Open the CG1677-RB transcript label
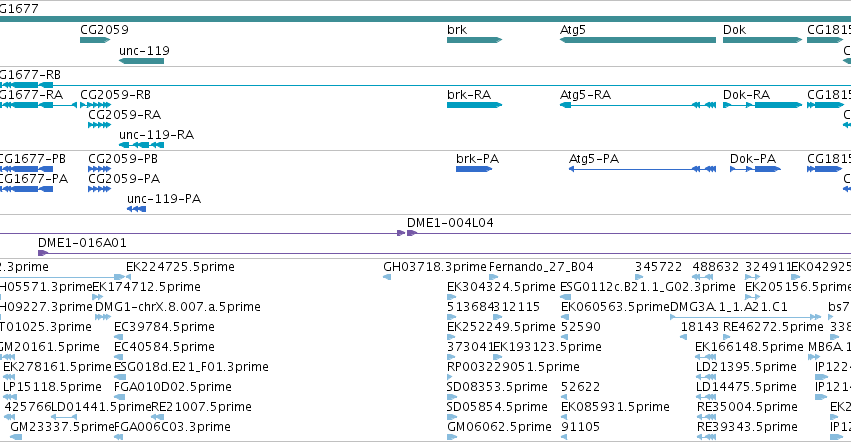 click(30, 74)
